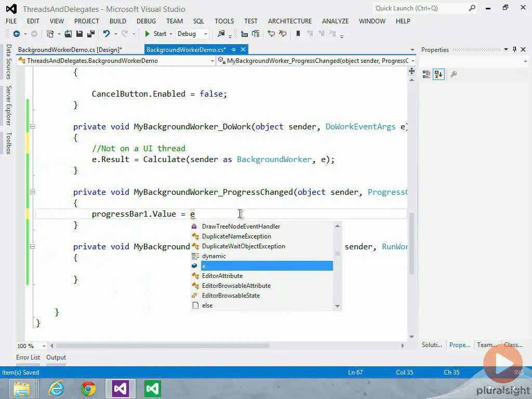The image size is (532, 399).
Task: Click the Categorized view icon in Properties
Action: [427, 74]
